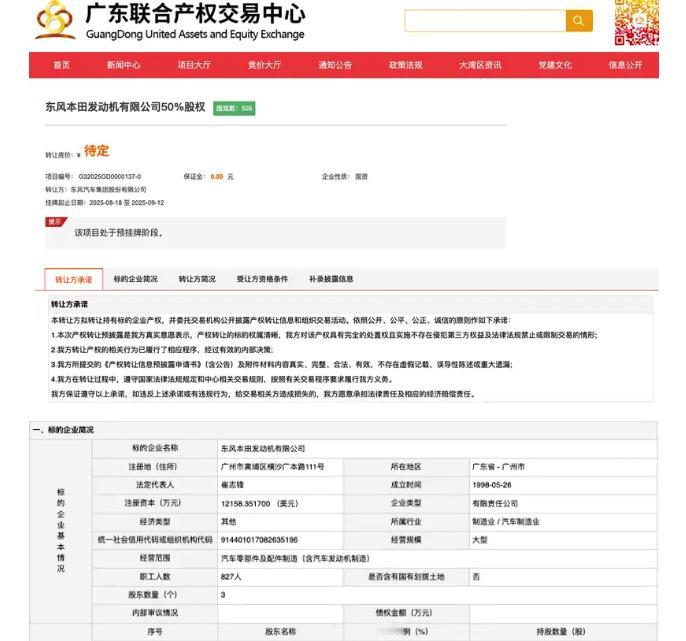Click the notice 该项目处于预挂牌阶段
The image size is (686, 641).
(119, 233)
